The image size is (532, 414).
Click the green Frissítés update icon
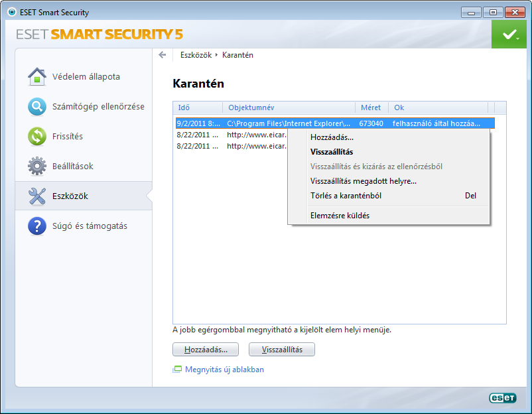click(x=37, y=137)
